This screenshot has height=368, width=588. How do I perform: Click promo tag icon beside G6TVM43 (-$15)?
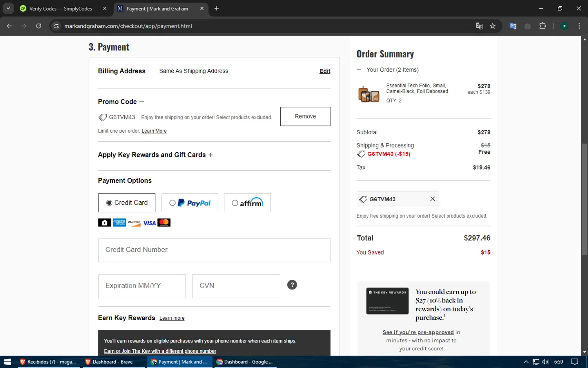click(361, 154)
